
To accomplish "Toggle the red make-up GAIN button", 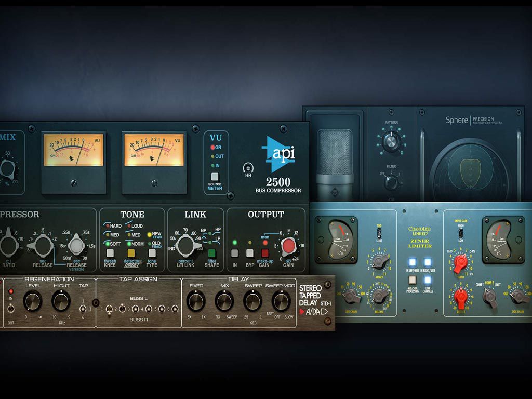I will coord(265,253).
